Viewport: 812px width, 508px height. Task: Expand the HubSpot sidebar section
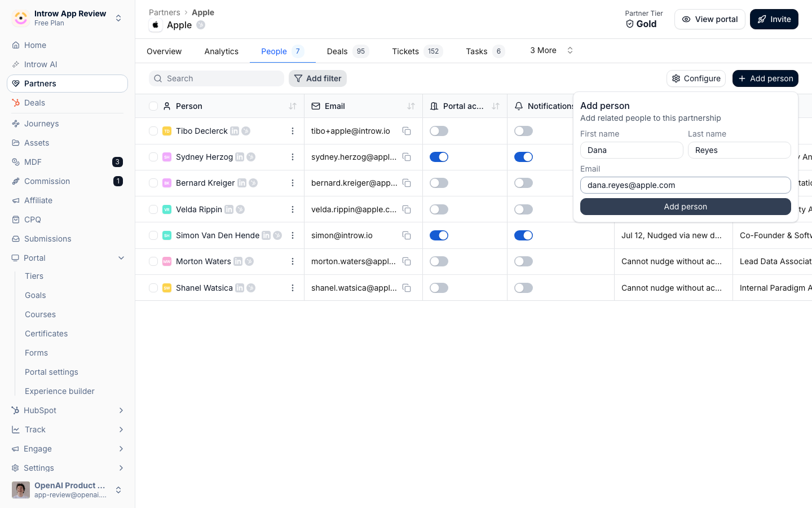(x=121, y=410)
